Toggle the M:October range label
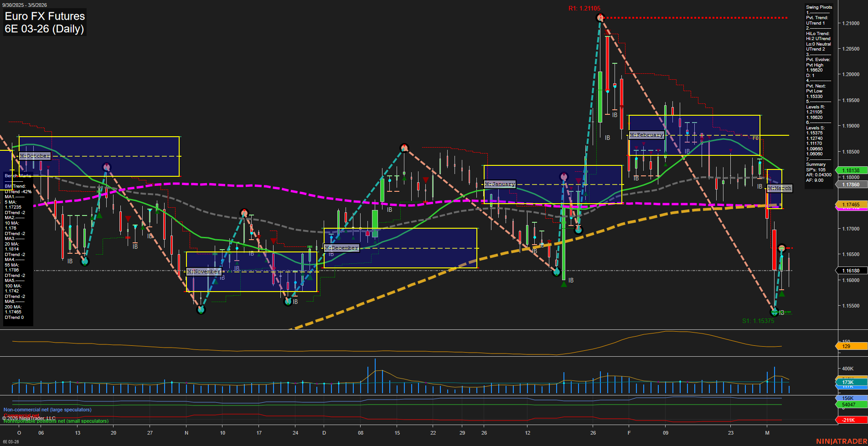The width and height of the screenshot is (868, 446). point(34,156)
